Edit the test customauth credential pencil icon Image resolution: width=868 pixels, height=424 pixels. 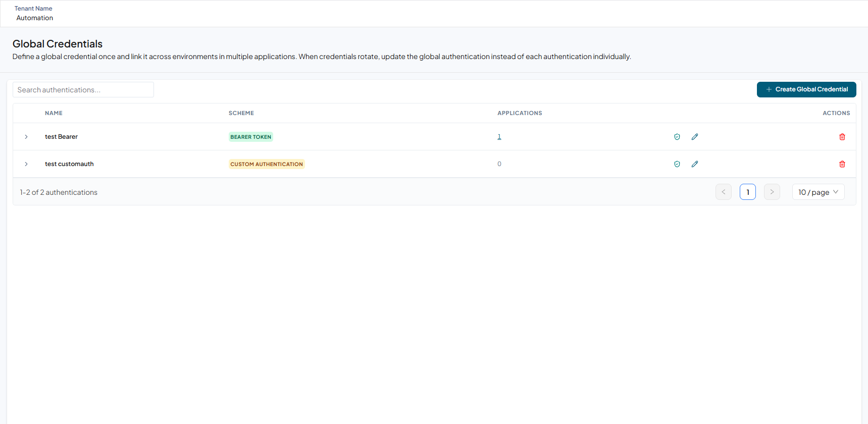(x=695, y=164)
